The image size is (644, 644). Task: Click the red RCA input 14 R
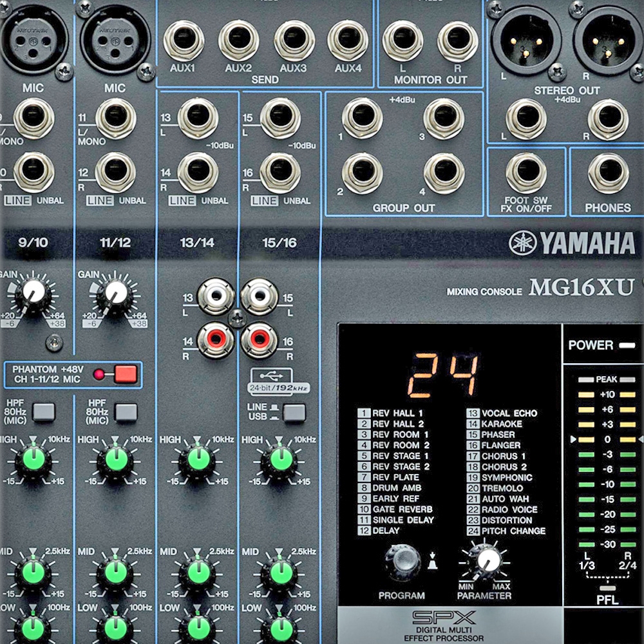coord(216,339)
